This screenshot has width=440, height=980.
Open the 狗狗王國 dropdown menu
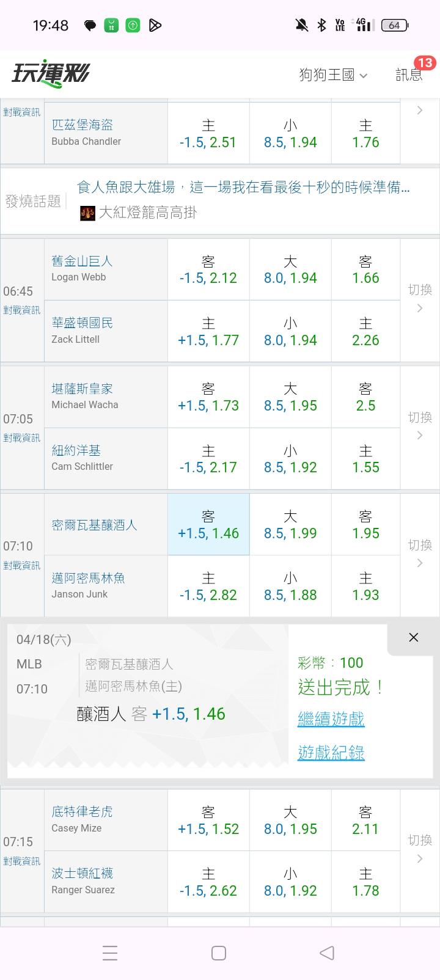pos(333,75)
